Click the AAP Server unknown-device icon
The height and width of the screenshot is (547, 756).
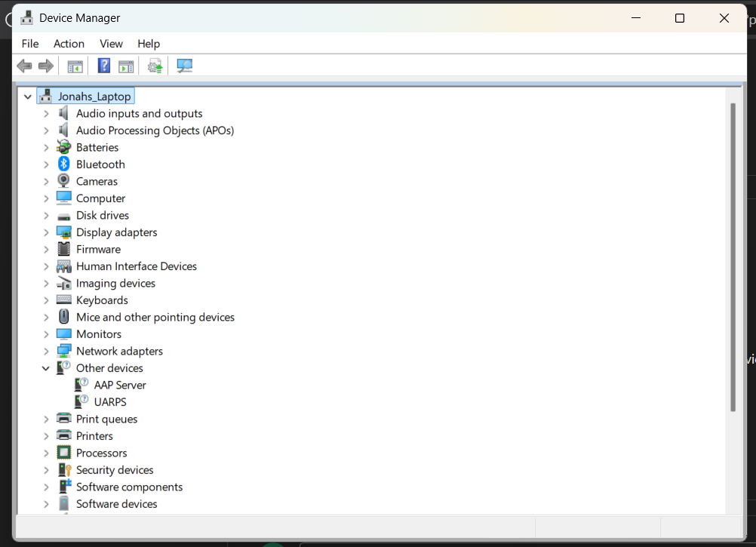[81, 385]
